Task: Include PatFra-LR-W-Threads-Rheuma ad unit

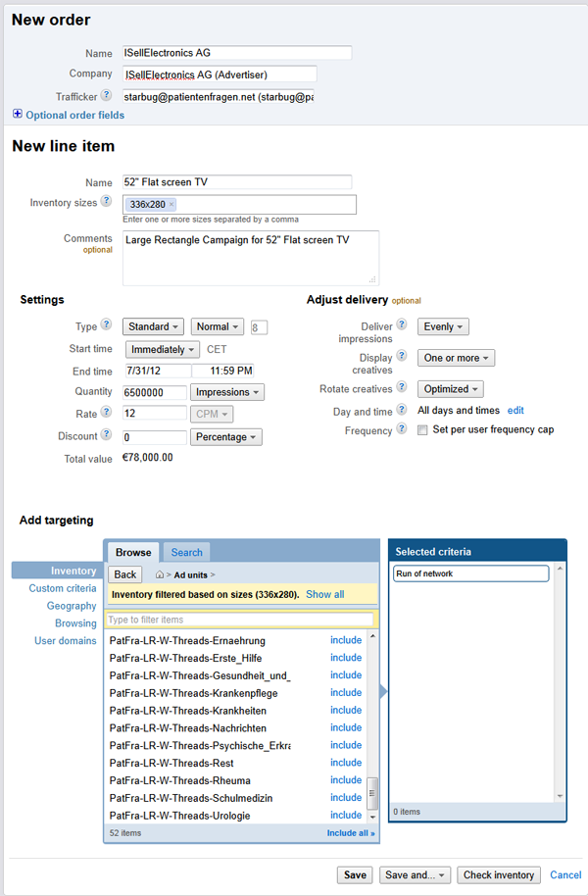Action: pyautogui.click(x=346, y=780)
